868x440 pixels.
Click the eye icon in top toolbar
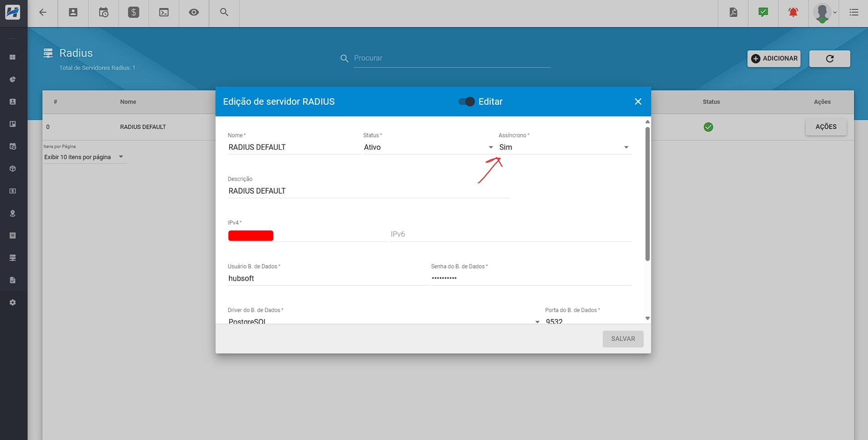194,12
